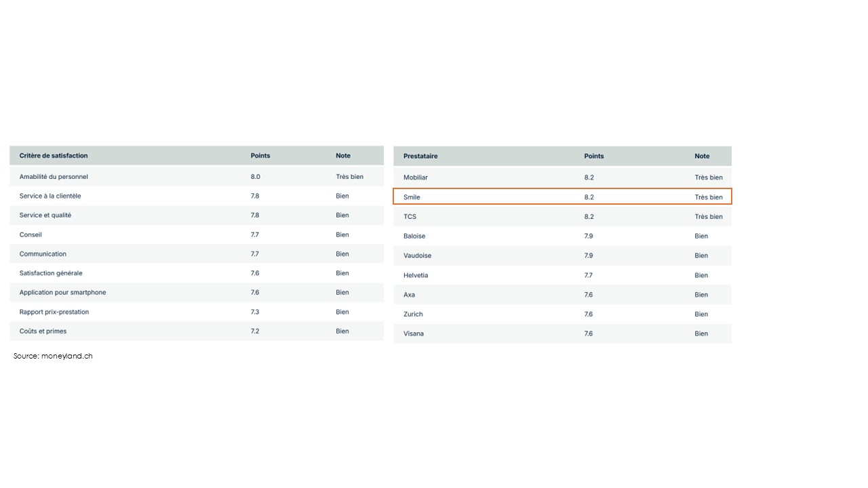Select the 'TCS' provider row label

click(410, 217)
